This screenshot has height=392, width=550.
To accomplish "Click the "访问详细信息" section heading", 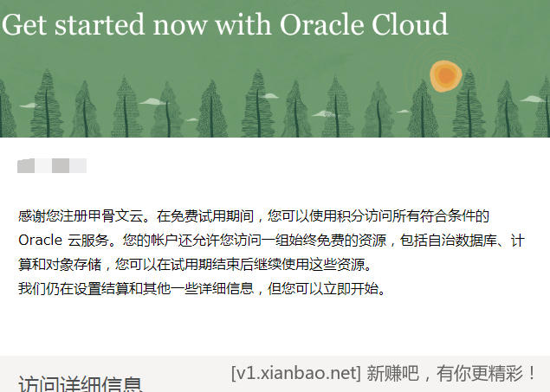I will click(x=81, y=383).
